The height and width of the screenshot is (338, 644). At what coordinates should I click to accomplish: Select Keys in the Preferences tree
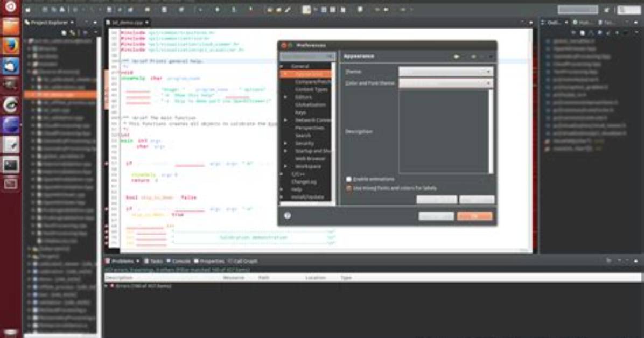[x=300, y=112]
